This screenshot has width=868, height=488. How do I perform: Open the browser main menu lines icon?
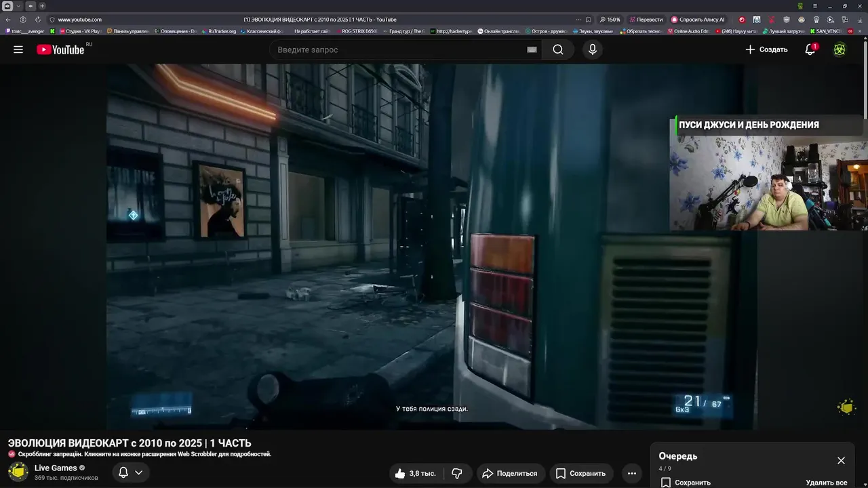816,6
